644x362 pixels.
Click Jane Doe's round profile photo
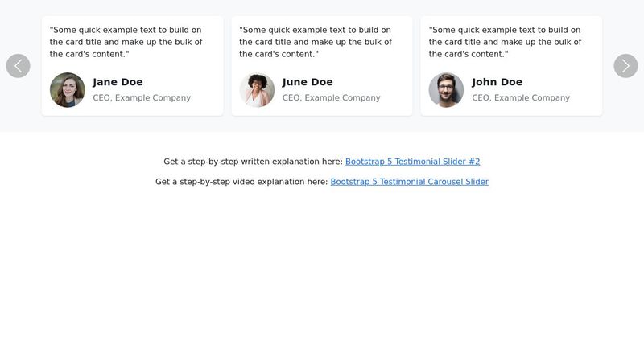68,90
